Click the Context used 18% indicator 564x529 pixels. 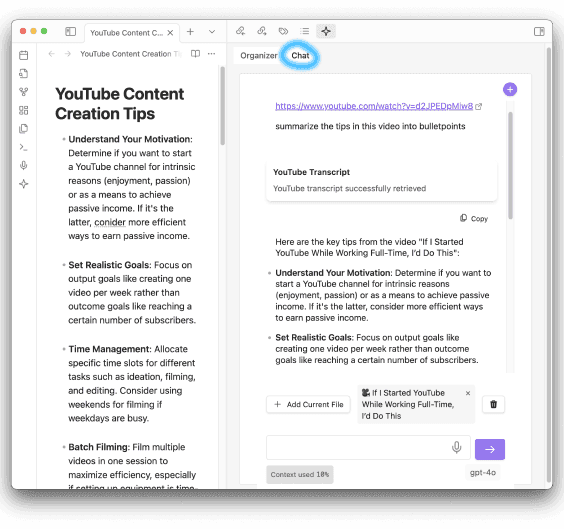click(300, 475)
